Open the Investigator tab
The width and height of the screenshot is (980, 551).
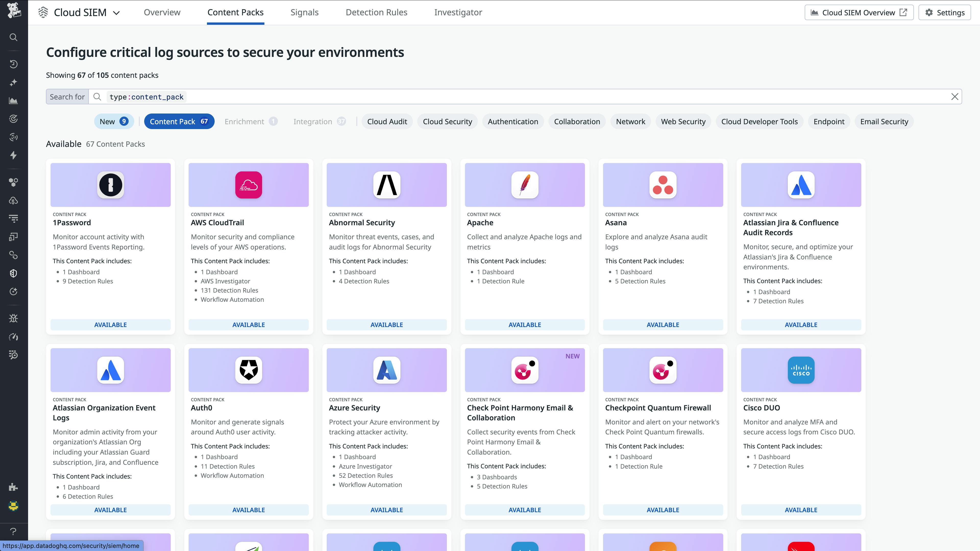point(458,12)
